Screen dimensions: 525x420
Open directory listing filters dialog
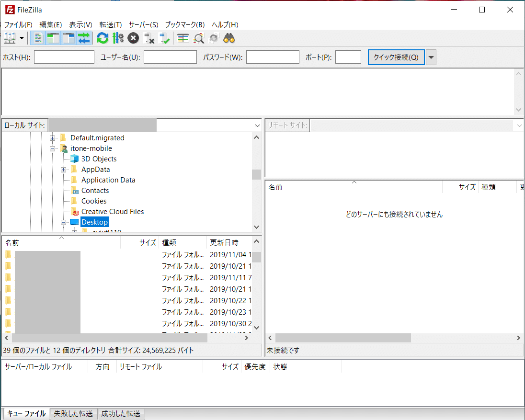[183, 38]
